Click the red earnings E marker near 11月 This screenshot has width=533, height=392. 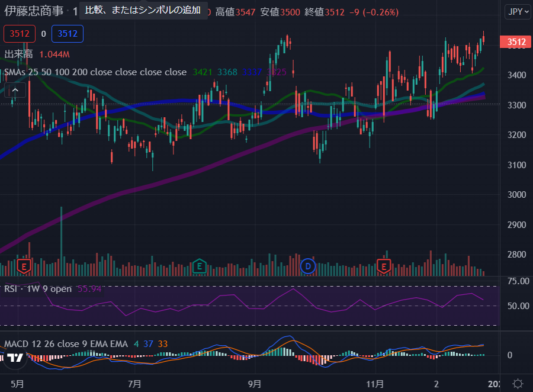point(384,267)
